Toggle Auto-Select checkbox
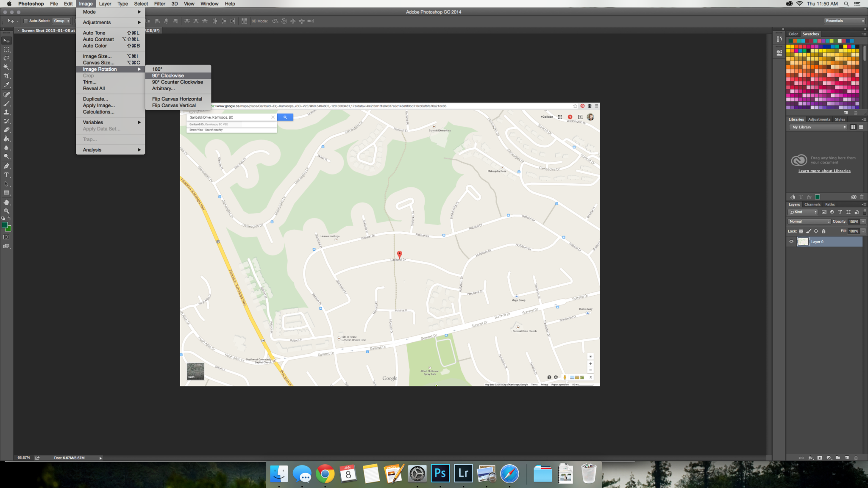Image resolution: width=868 pixels, height=488 pixels. pos(25,21)
